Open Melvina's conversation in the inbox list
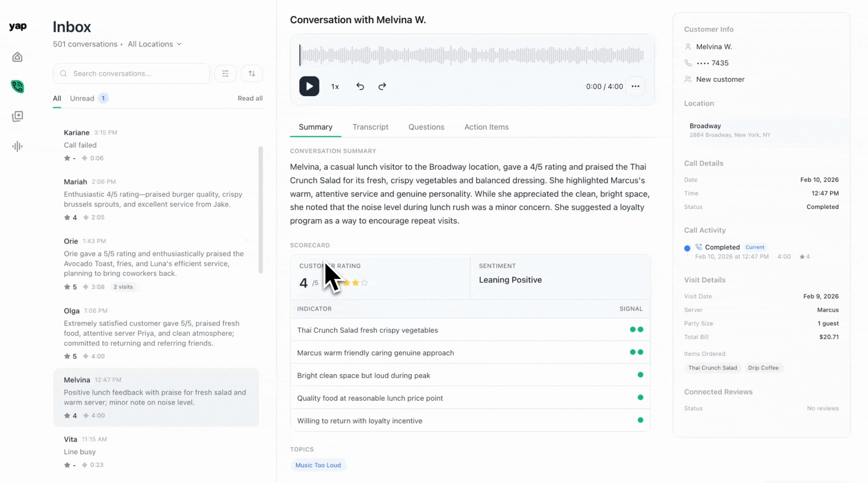 coord(156,397)
